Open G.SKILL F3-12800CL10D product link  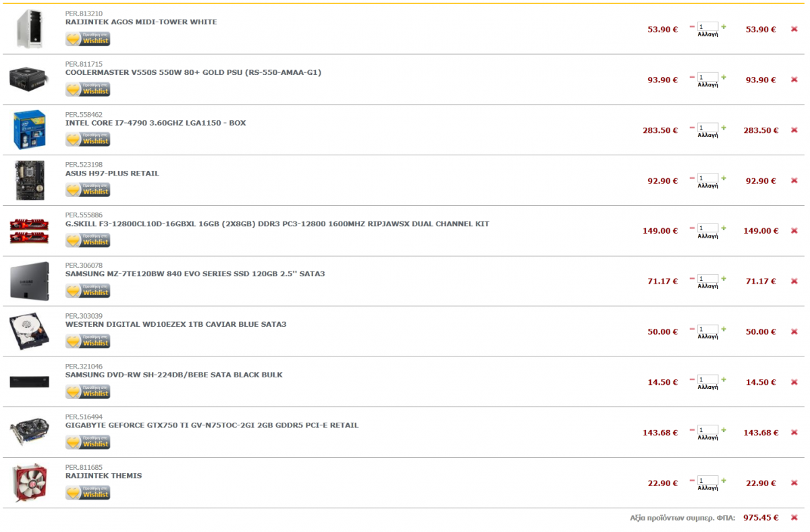(277, 223)
